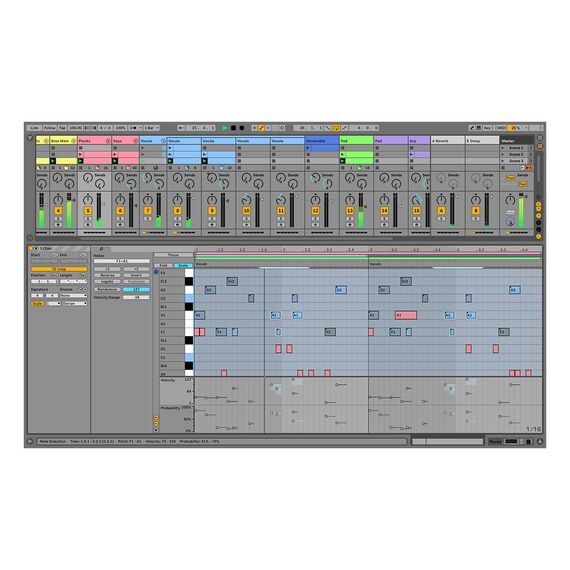Enable the automation arm button
Screen dimensions: 570x570
click(x=261, y=128)
